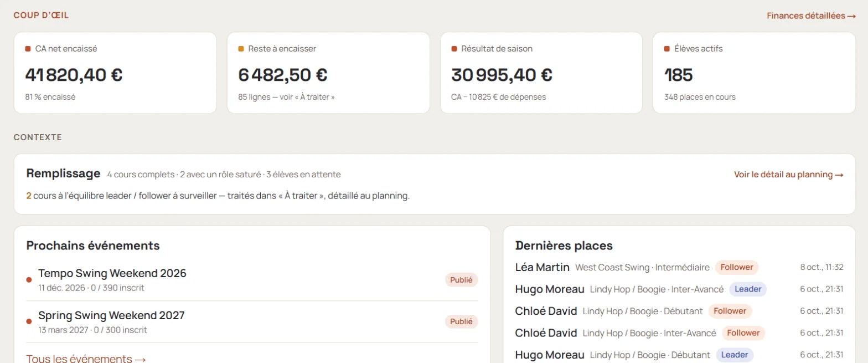Click the Follower badge on Chloé David's Inter-Avancé row

click(x=743, y=333)
